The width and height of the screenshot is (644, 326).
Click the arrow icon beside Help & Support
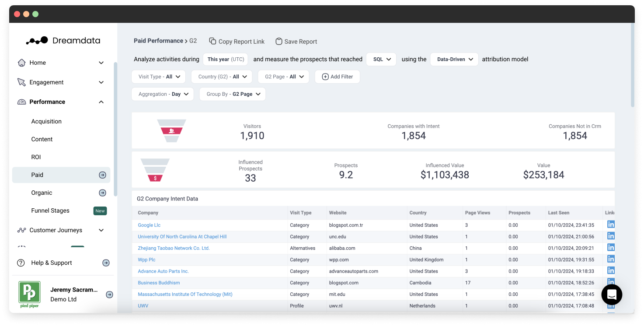coord(106,263)
